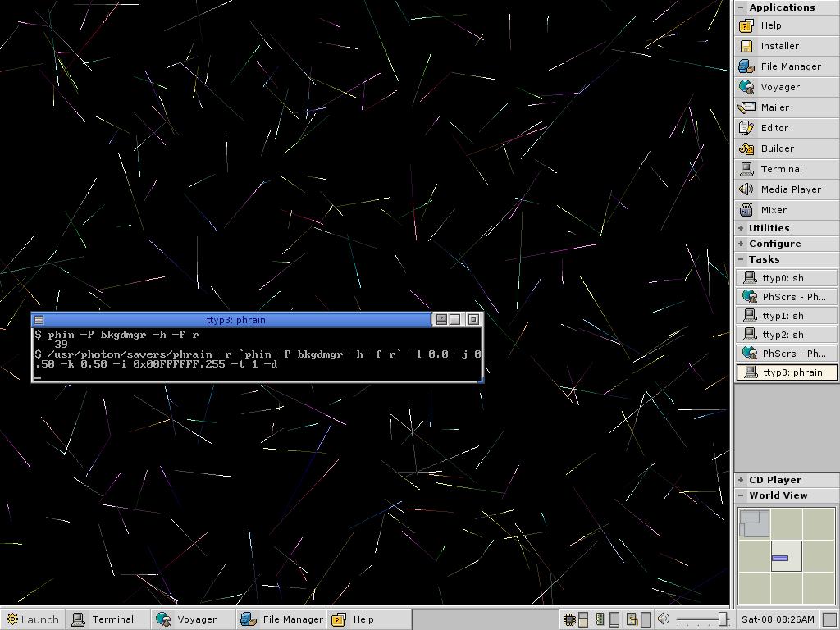The height and width of the screenshot is (630, 840).
Task: Click Voyager on the bottom taskbar
Action: tap(192, 619)
